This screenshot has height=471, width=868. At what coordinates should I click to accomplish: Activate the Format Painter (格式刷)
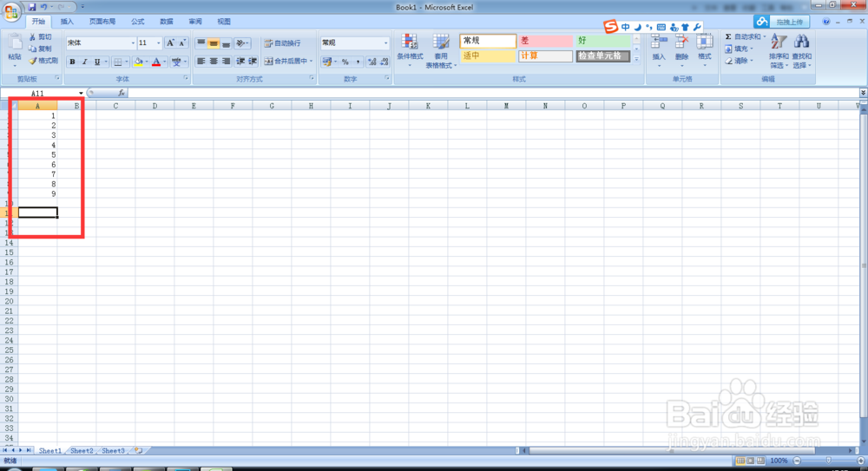coord(43,61)
